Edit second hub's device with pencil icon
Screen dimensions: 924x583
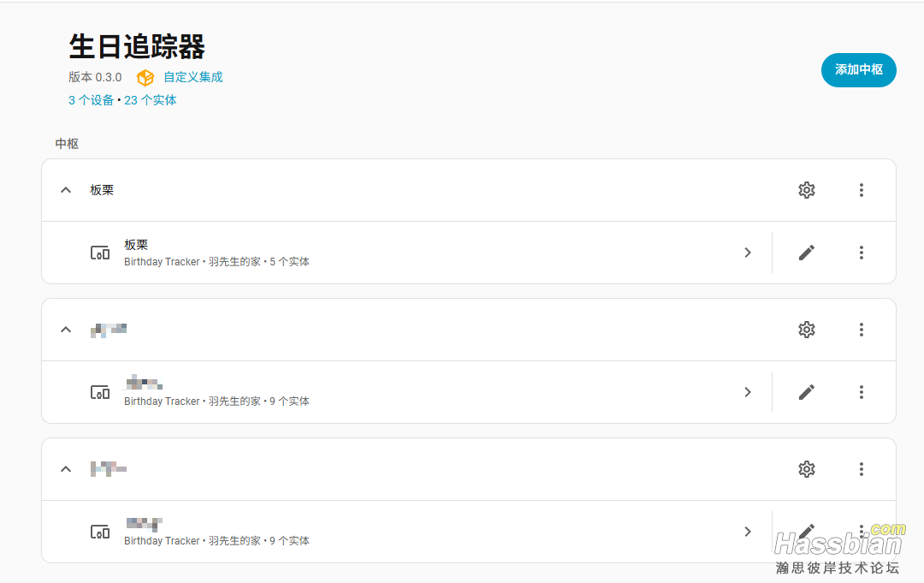pyautogui.click(x=806, y=392)
